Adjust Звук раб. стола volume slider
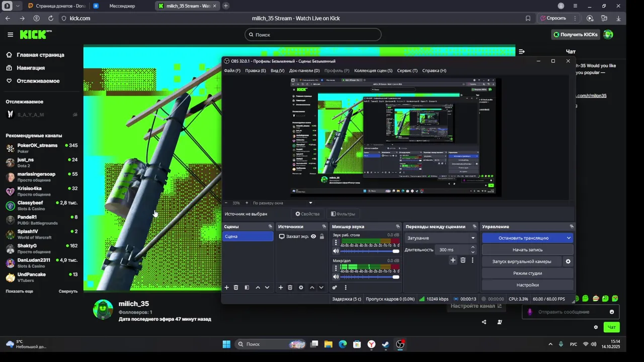 [370, 251]
